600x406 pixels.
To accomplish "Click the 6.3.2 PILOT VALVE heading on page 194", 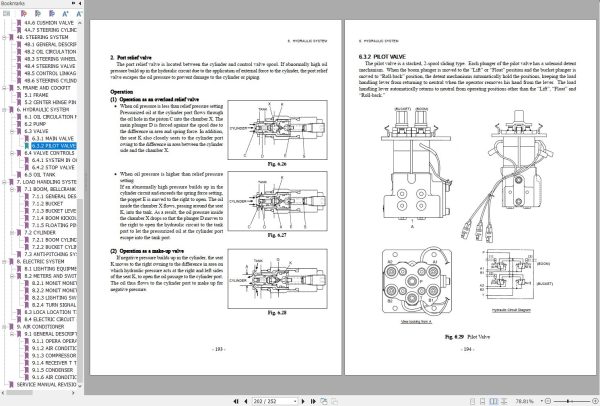I will pos(382,57).
